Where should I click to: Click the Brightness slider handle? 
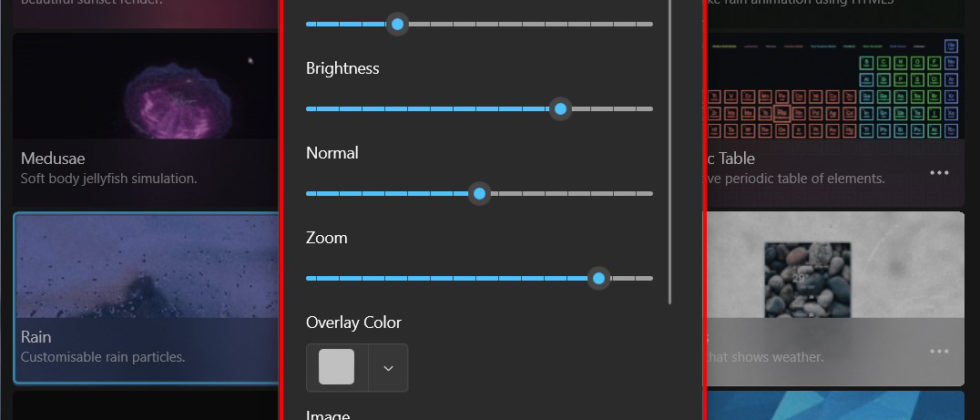pos(560,109)
